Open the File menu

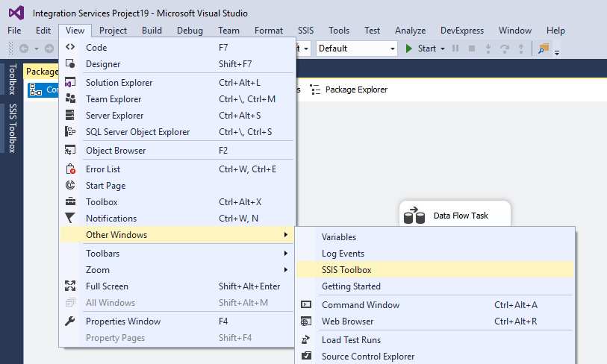tap(14, 31)
